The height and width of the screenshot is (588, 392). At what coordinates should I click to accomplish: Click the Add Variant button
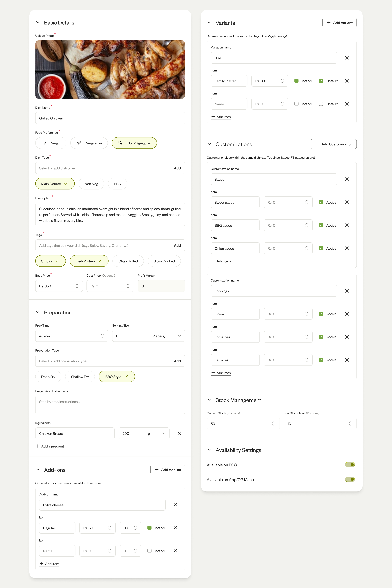click(x=339, y=23)
